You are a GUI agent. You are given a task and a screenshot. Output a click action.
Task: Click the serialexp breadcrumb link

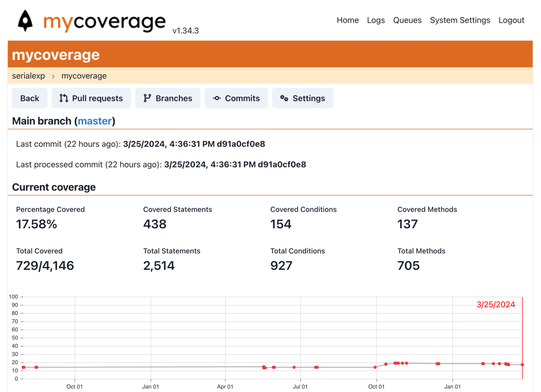click(28, 75)
